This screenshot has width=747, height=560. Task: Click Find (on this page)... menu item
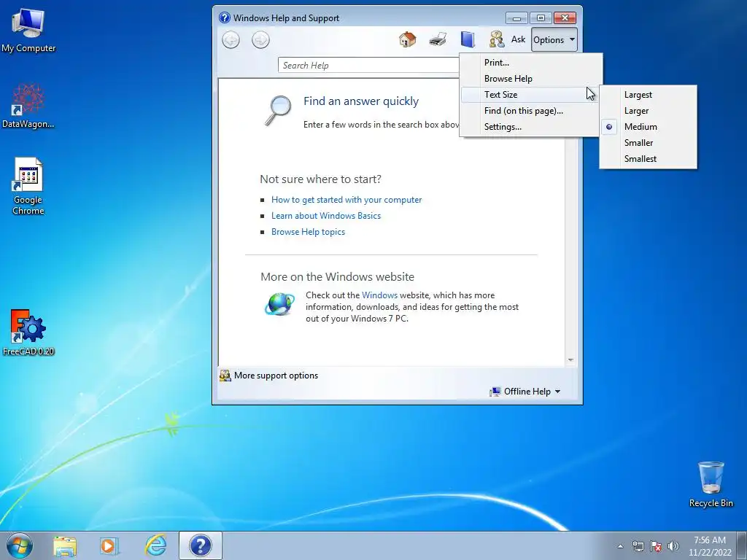click(x=530, y=111)
